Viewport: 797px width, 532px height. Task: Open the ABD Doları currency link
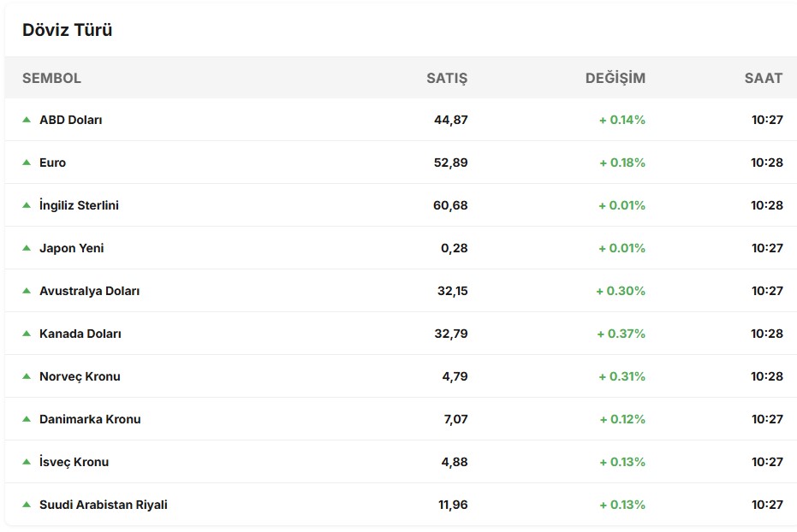pyautogui.click(x=71, y=120)
